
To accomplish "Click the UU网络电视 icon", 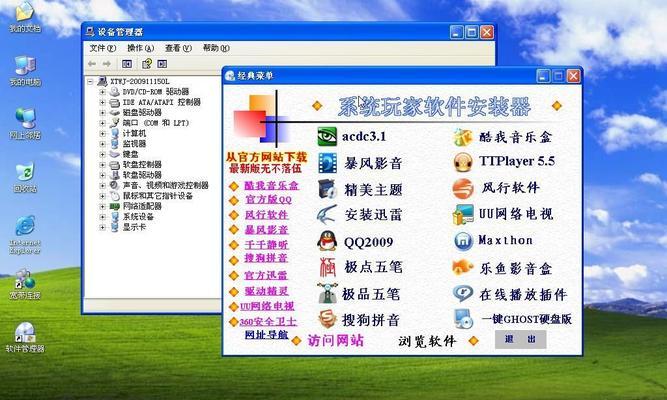I will point(463,214).
